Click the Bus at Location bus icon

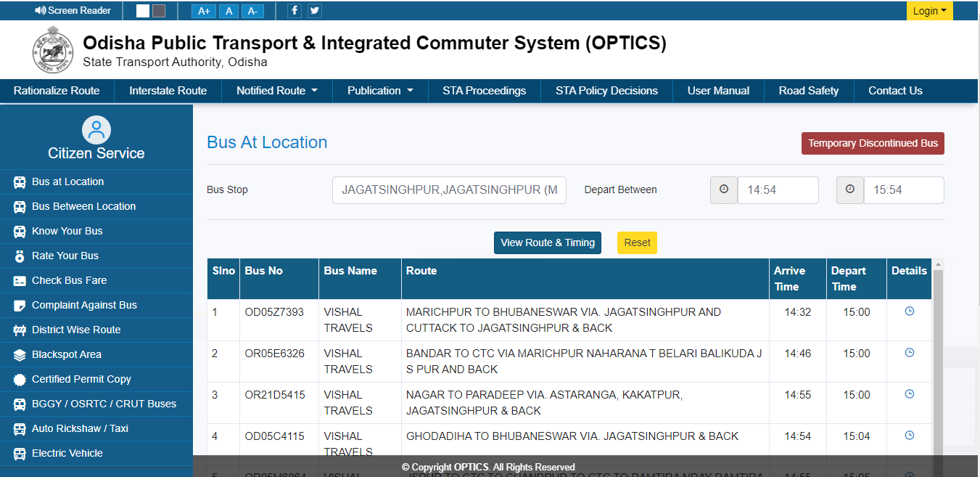click(20, 182)
